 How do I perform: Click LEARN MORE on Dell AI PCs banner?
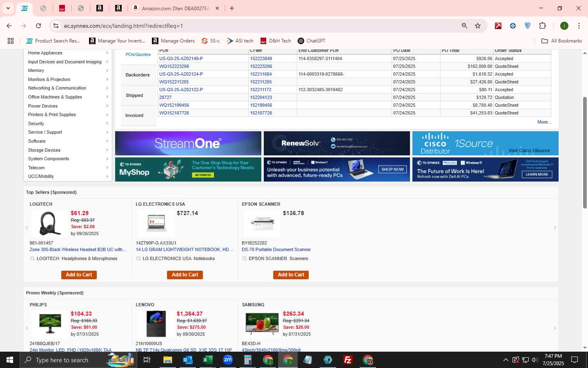coord(537,174)
